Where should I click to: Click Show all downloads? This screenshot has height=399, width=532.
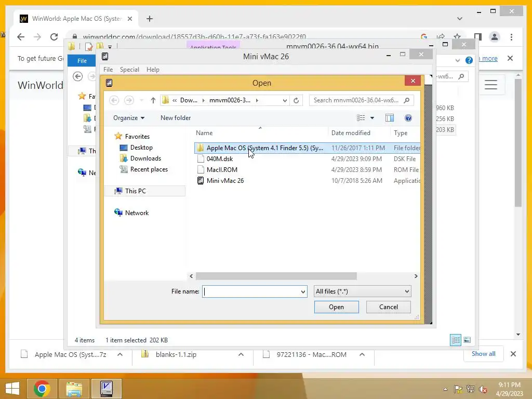click(483, 354)
